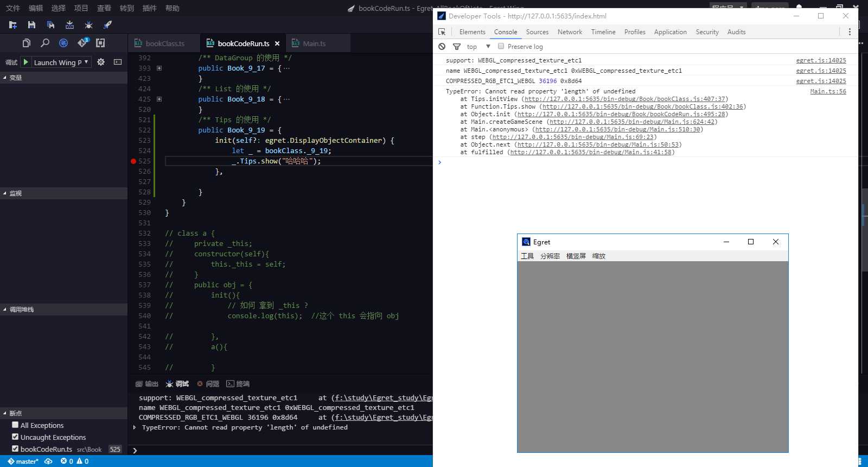Click the save icon in toolbar
The image size is (868, 467).
point(31,25)
